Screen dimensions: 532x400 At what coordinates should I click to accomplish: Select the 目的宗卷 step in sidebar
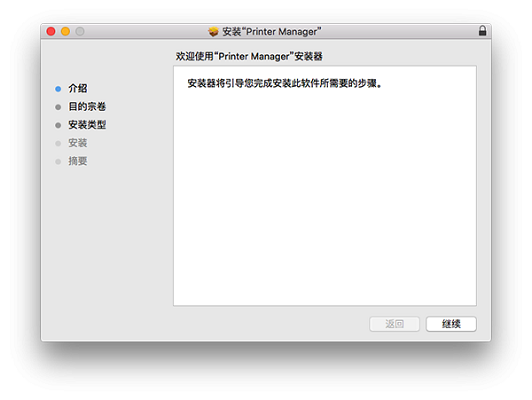click(x=87, y=107)
